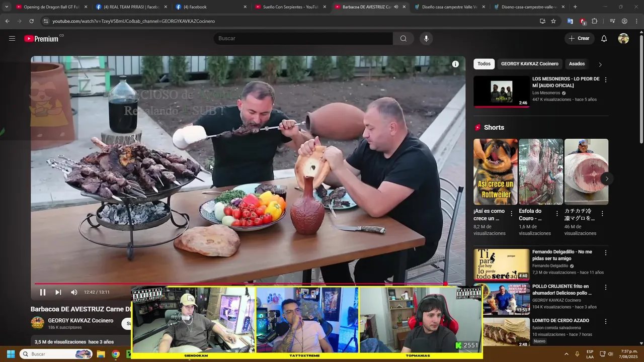Open options for Fernando Delgadillo video
Image resolution: width=644 pixels, height=362 pixels.
(605, 253)
